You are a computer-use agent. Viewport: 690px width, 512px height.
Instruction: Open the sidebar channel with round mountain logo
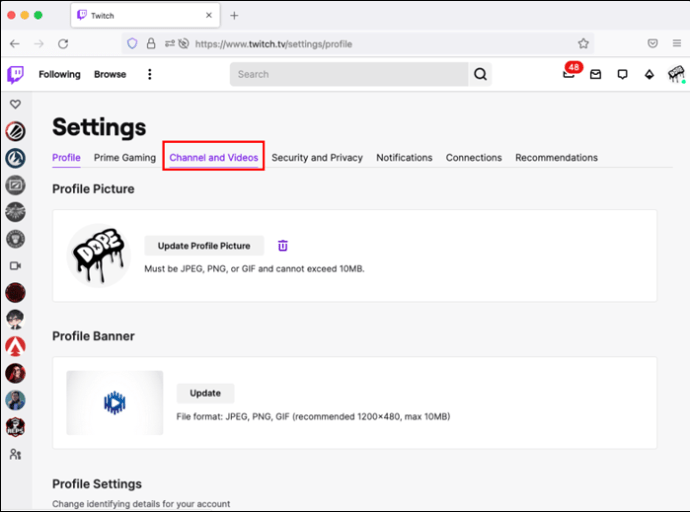point(15,158)
